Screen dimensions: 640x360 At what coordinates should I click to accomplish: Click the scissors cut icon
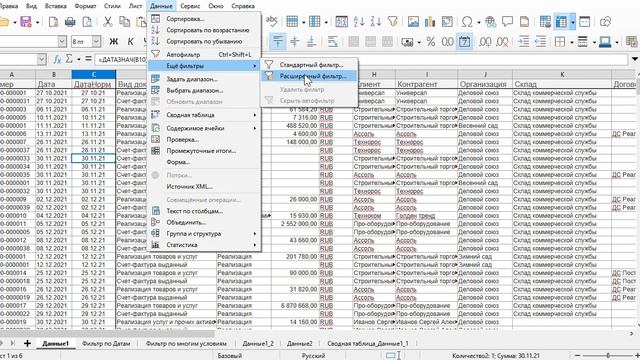pos(107,21)
